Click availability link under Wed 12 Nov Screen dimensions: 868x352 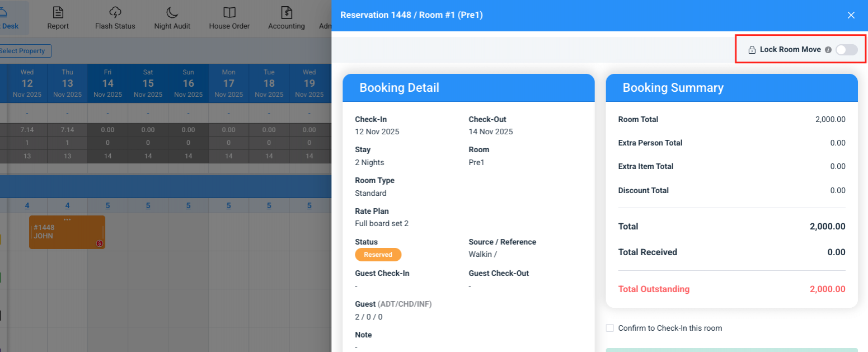tap(27, 205)
